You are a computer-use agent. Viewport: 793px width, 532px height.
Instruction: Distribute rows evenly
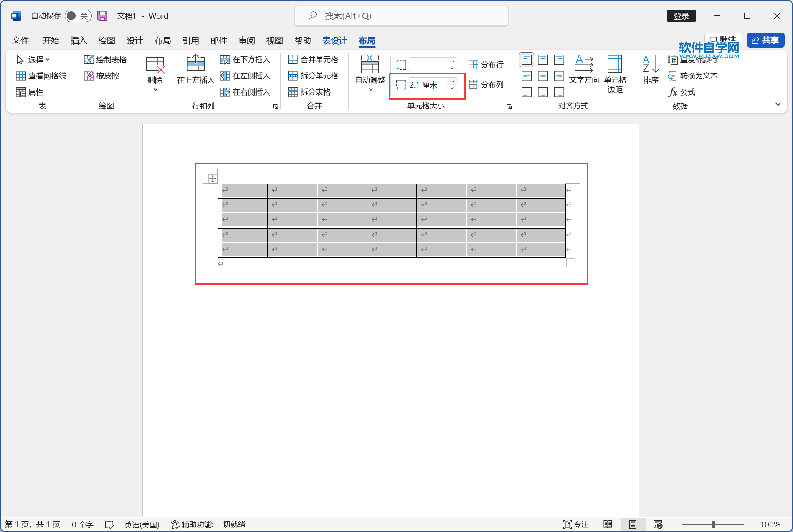click(487, 64)
